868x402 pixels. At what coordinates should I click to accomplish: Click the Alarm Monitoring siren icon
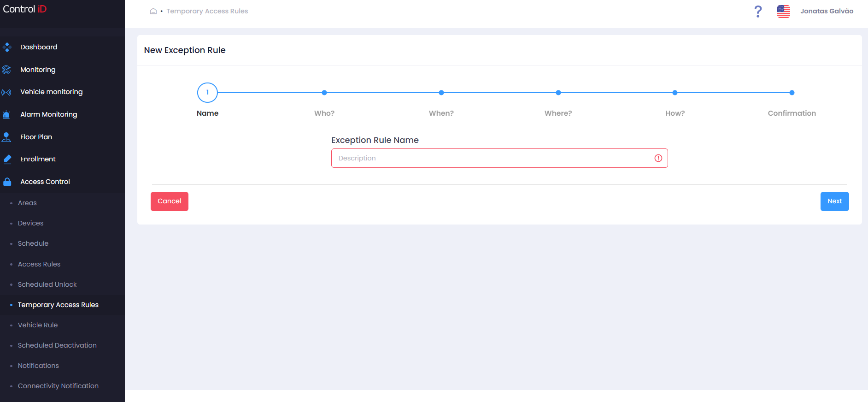click(x=6, y=114)
